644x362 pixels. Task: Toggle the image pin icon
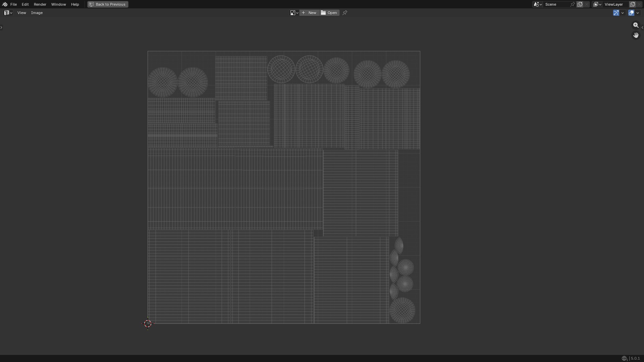(345, 13)
